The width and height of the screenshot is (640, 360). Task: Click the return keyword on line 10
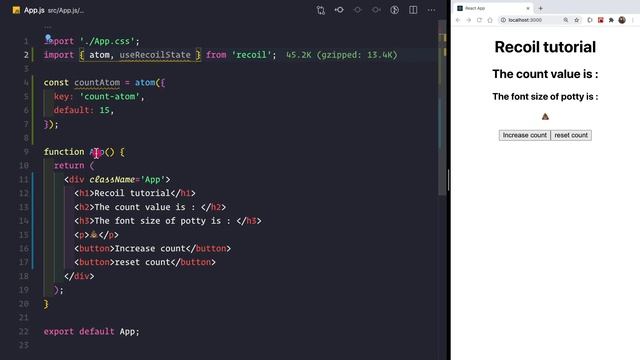[69, 165]
